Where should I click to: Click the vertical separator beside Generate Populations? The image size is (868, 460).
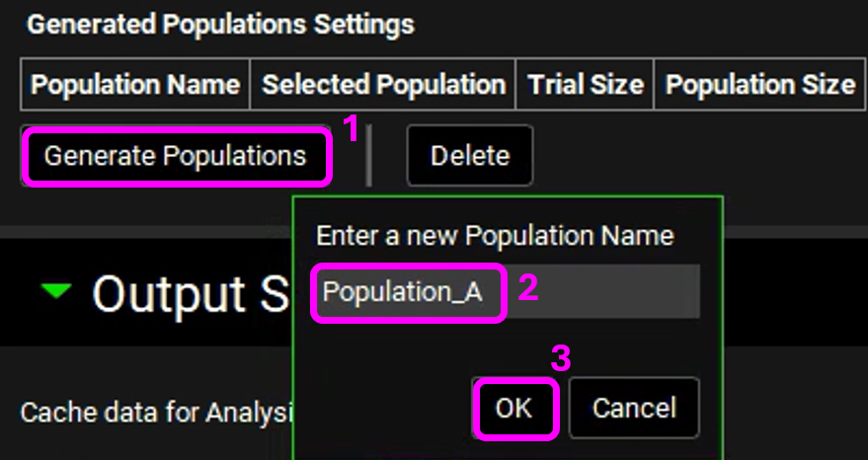click(369, 156)
